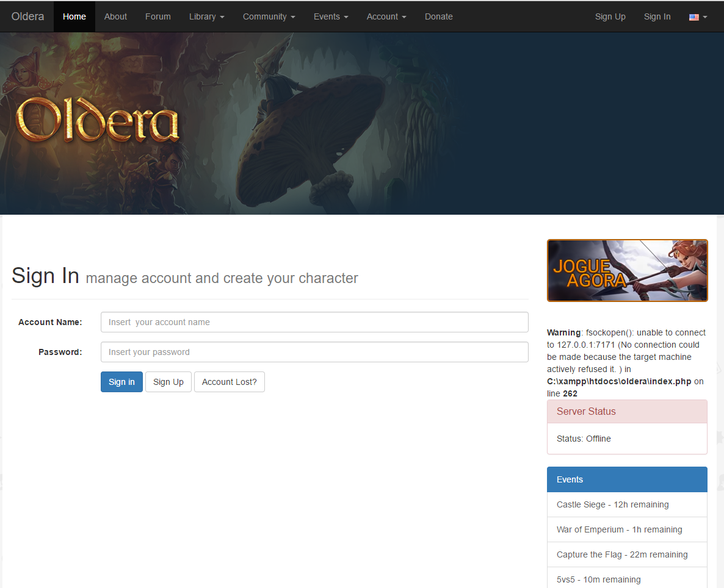Click the Password: label

(60, 352)
